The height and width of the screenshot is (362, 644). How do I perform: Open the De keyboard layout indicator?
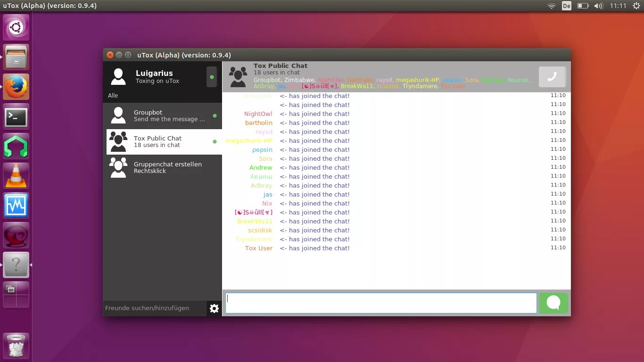tap(567, 6)
